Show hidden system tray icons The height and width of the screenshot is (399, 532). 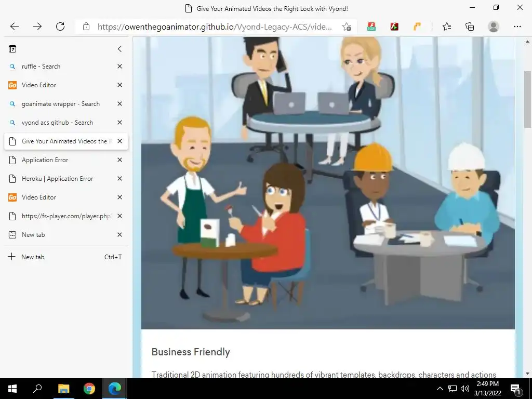[440, 389]
